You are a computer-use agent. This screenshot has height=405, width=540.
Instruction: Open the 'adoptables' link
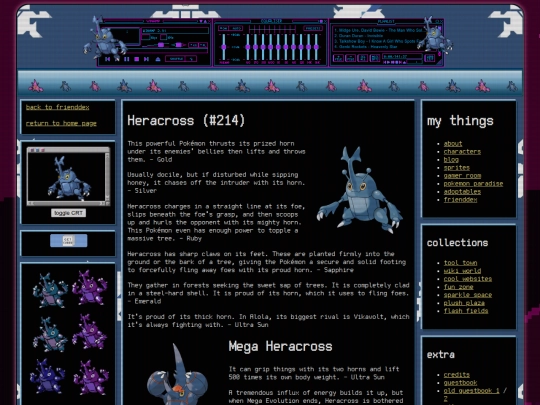tap(462, 191)
